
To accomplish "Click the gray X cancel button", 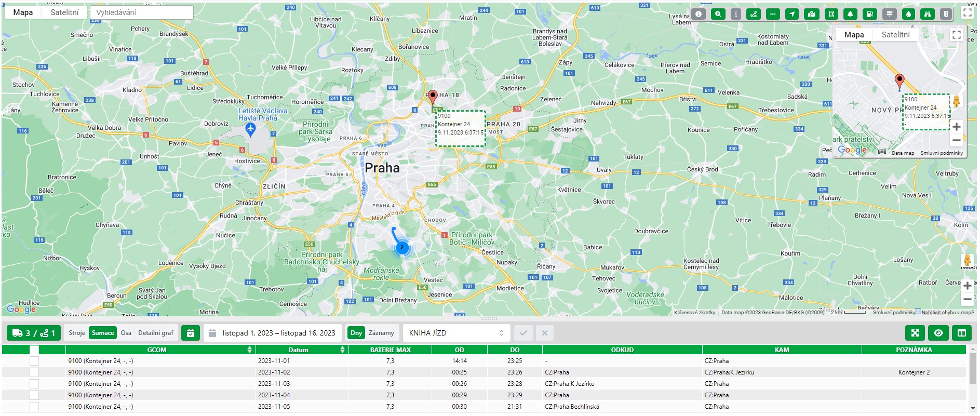I will click(545, 333).
